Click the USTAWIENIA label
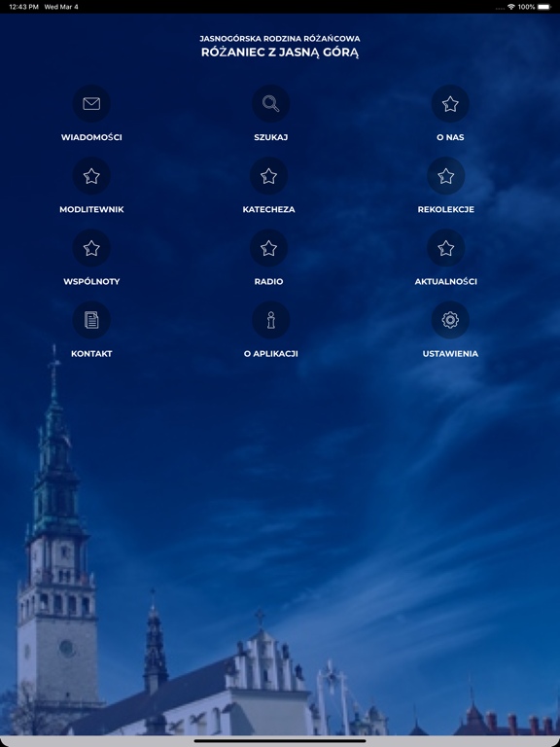 pyautogui.click(x=450, y=353)
